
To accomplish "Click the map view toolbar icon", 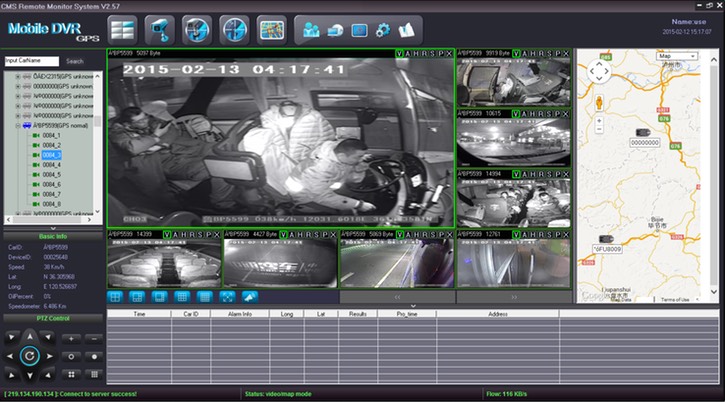I will pos(272,28).
